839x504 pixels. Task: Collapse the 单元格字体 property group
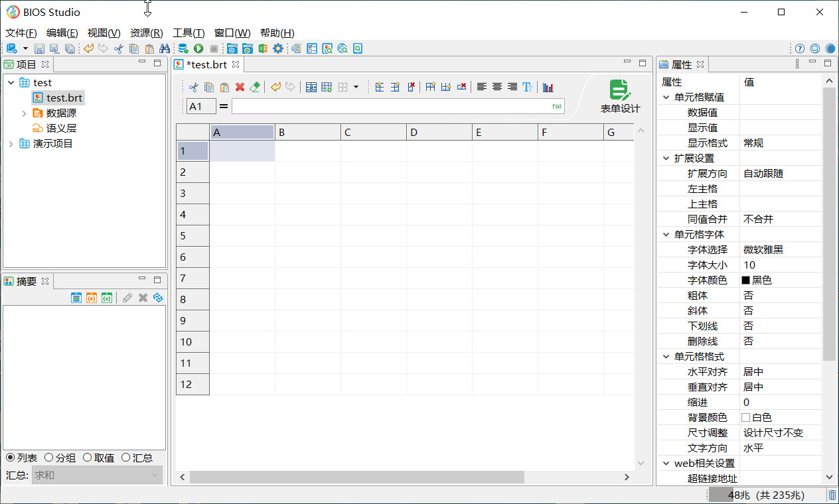(666, 234)
